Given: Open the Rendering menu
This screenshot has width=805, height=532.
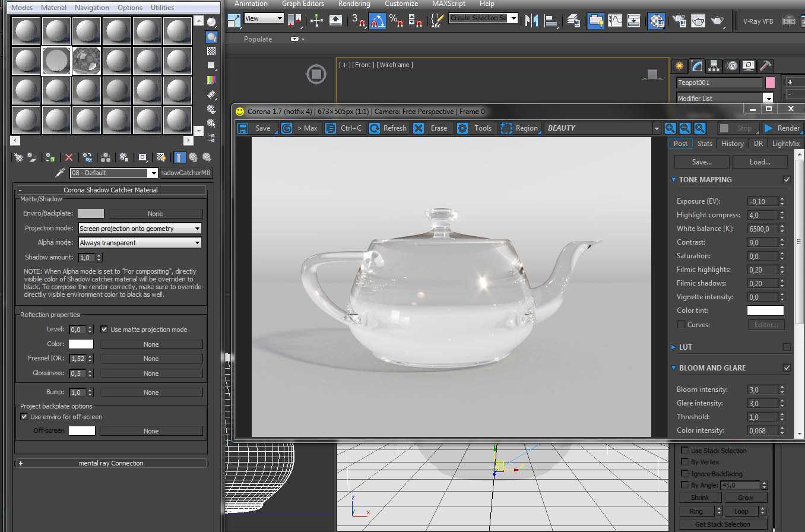Looking at the screenshot, I should [x=354, y=4].
